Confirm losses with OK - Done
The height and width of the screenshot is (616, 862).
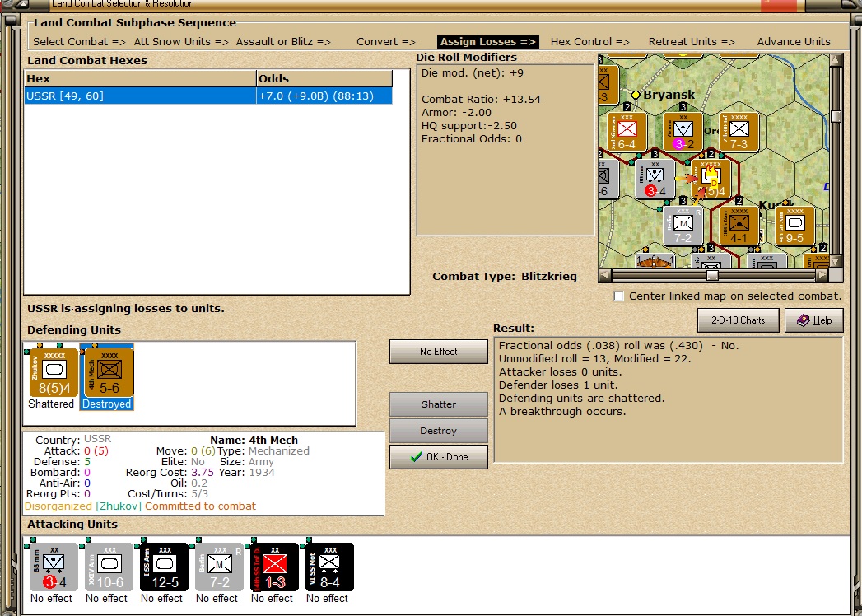(438, 457)
